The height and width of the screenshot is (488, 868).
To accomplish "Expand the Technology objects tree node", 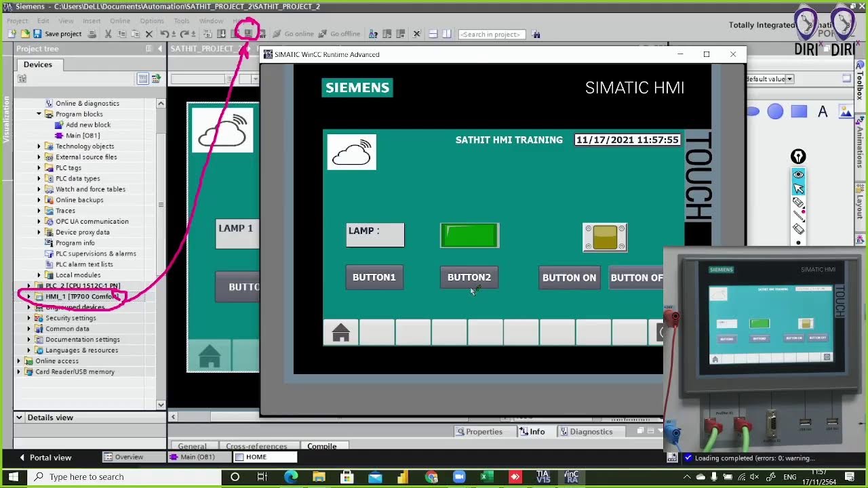I will pos(39,146).
